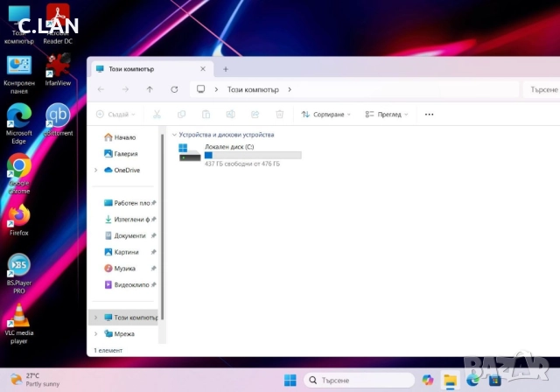This screenshot has width=560, height=392.
Task: Click the taskbar Търсене search box
Action: pyautogui.click(x=359, y=381)
